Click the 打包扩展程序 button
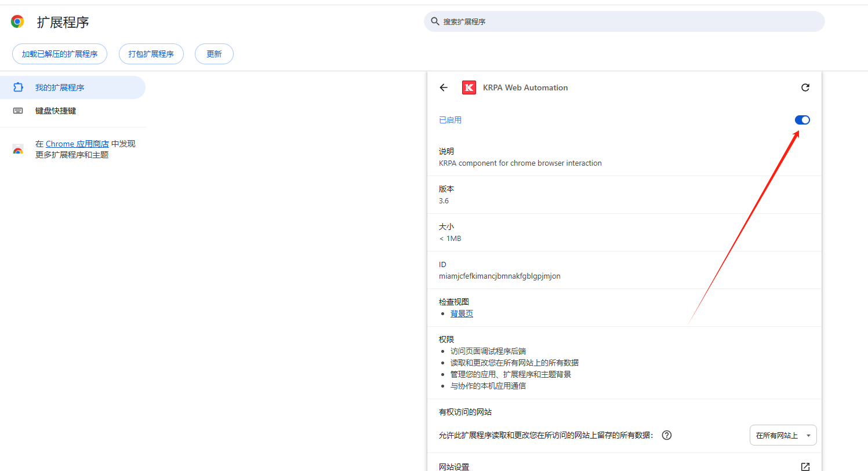868x471 pixels. (151, 54)
